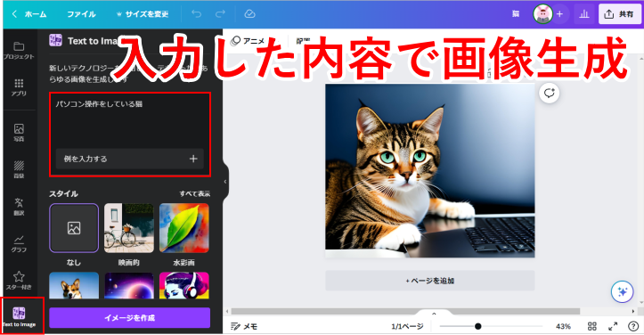Open the アプリ sidebar tab

pyautogui.click(x=19, y=87)
